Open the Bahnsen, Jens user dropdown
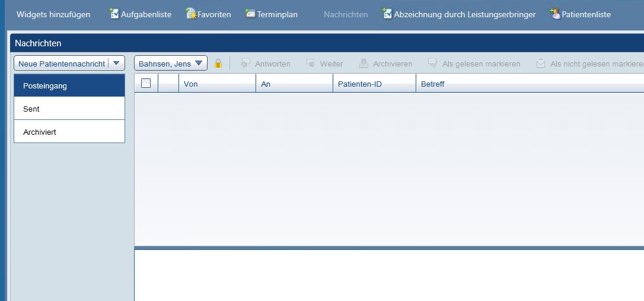Image resolution: width=644 pixels, height=301 pixels. pyautogui.click(x=171, y=64)
